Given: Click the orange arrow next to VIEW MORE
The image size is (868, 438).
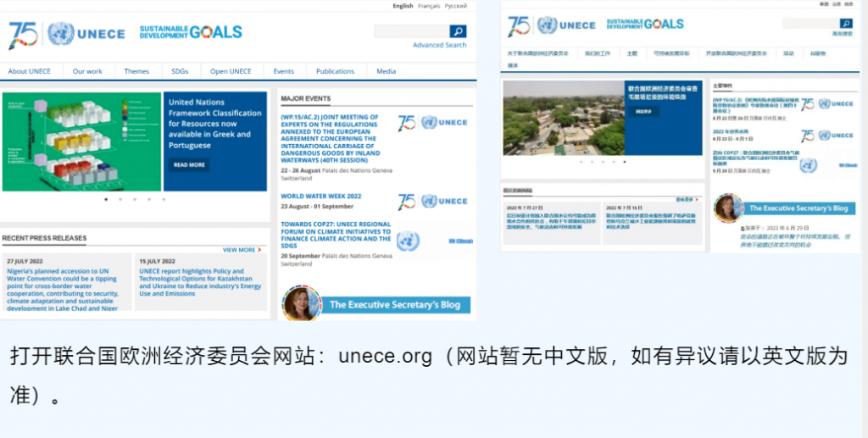Looking at the screenshot, I should click(259, 250).
